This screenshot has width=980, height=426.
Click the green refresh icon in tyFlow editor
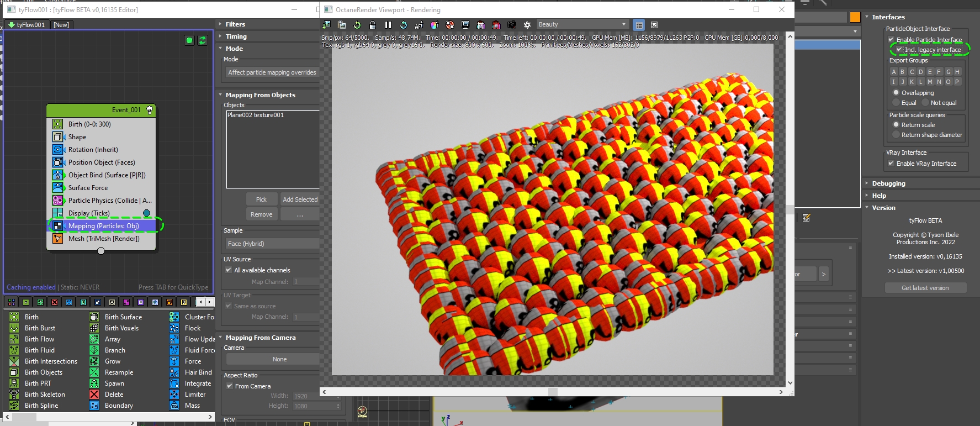(x=203, y=40)
